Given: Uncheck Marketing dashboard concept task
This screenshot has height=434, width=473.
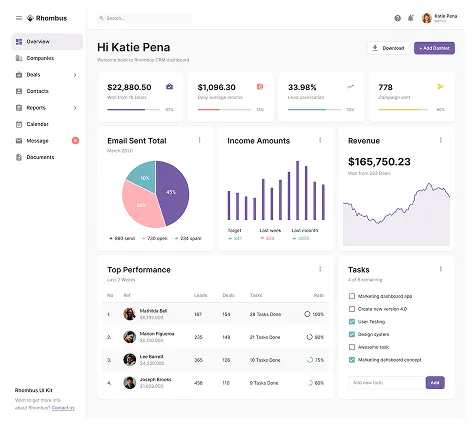Looking at the screenshot, I should [352, 360].
